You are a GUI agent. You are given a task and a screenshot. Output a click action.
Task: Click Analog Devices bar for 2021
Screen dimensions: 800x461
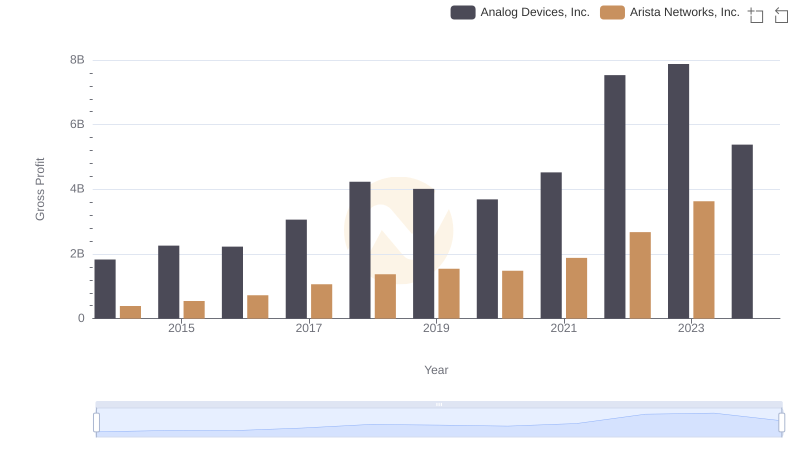point(551,245)
